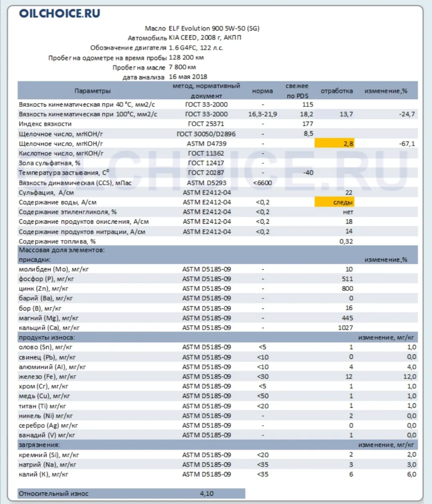
Task: Click section header Массовая доля элементов
Action: (62, 250)
